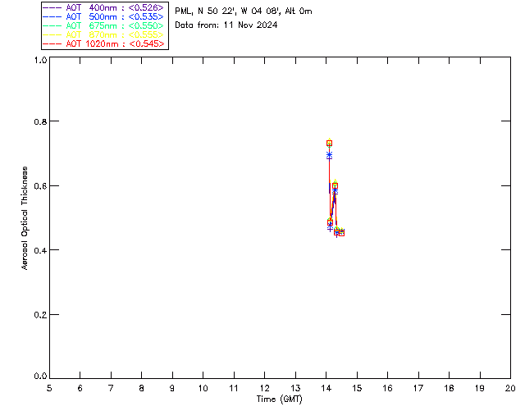The image size is (525, 420).
Task: Click the 0.6 y-axis tick label
Action: (40, 186)
